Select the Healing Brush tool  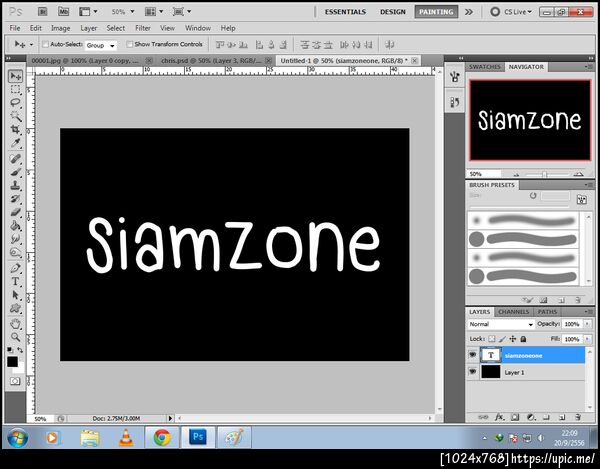tap(15, 159)
